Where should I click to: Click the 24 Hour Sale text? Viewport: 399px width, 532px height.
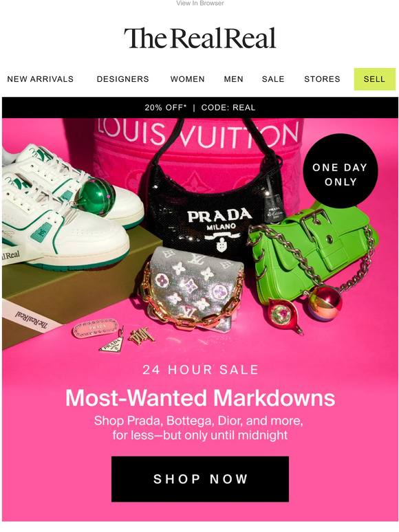point(200,370)
